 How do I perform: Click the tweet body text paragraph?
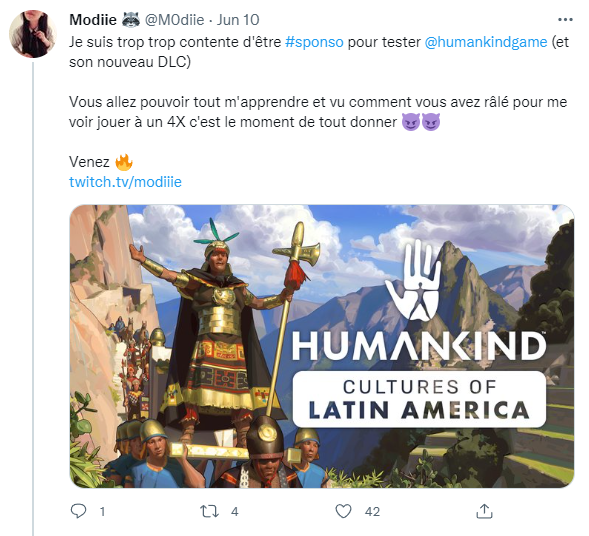pyautogui.click(x=319, y=112)
